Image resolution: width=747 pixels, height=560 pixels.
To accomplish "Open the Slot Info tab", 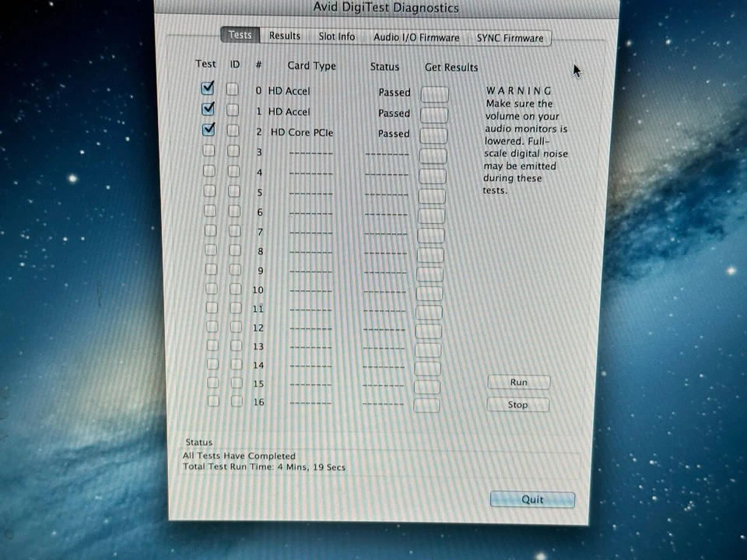I will point(337,37).
